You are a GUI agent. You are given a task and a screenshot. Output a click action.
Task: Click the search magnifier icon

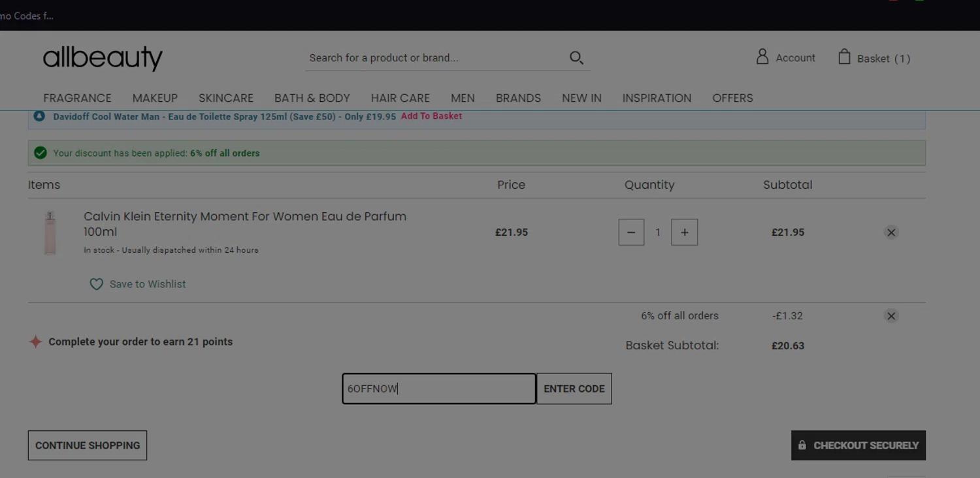coord(576,57)
